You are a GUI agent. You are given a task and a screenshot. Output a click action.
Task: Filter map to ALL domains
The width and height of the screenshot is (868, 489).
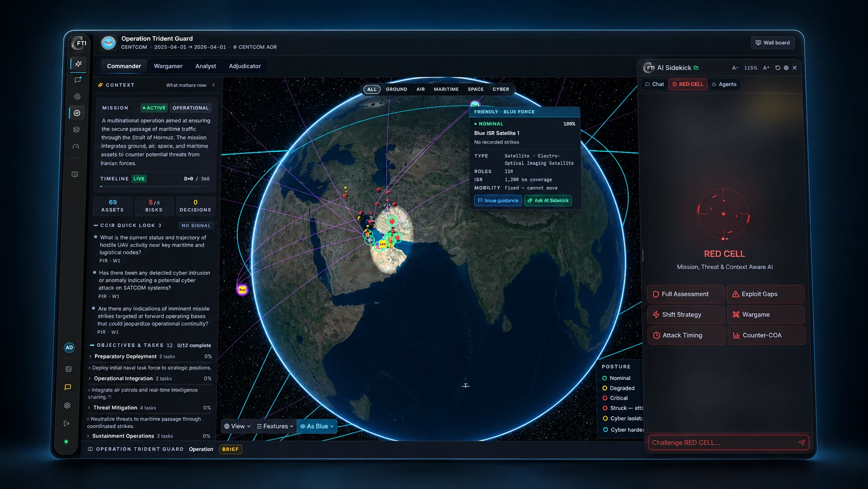tap(372, 89)
